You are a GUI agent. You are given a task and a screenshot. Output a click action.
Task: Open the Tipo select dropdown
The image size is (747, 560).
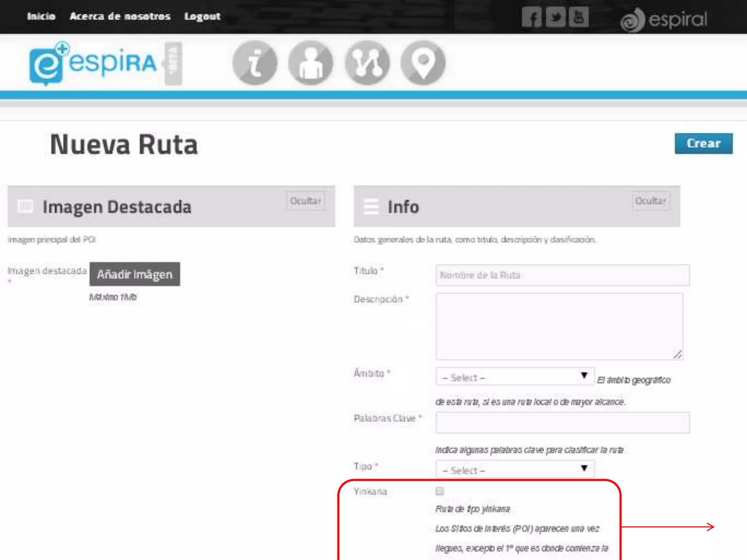click(x=515, y=470)
